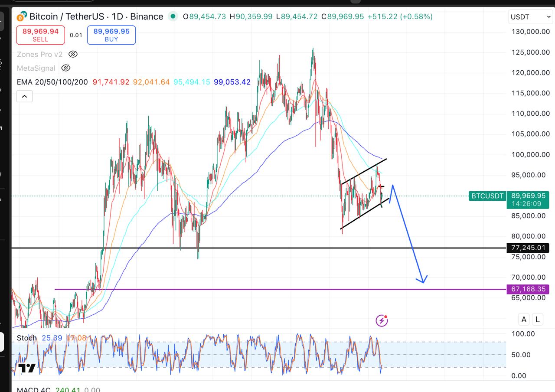Select the EMA 20/50/100/200 indicator legend

click(x=52, y=82)
